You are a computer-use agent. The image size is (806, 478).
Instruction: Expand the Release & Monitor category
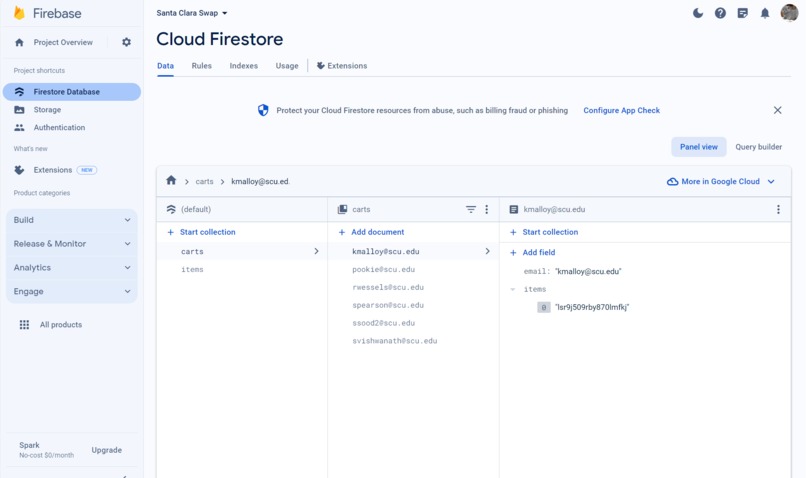point(71,244)
